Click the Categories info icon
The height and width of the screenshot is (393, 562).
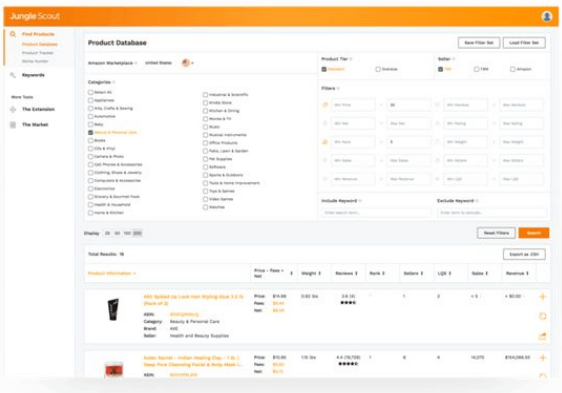114,82
